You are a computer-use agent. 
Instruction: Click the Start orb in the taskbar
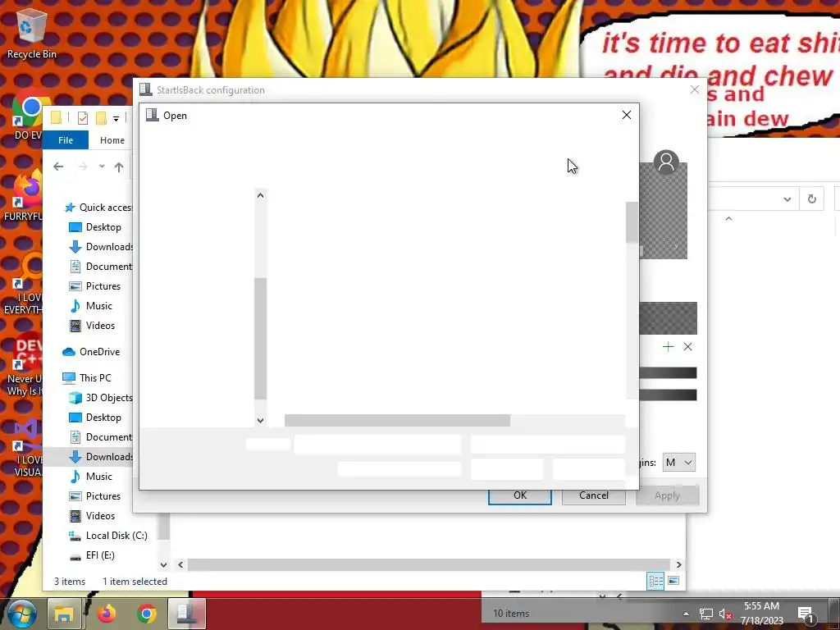click(x=21, y=614)
